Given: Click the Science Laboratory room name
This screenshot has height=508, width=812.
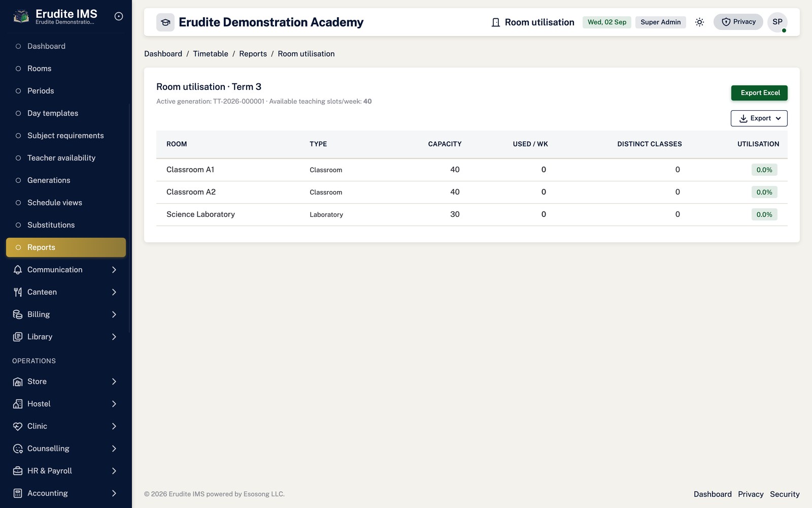Looking at the screenshot, I should (200, 214).
